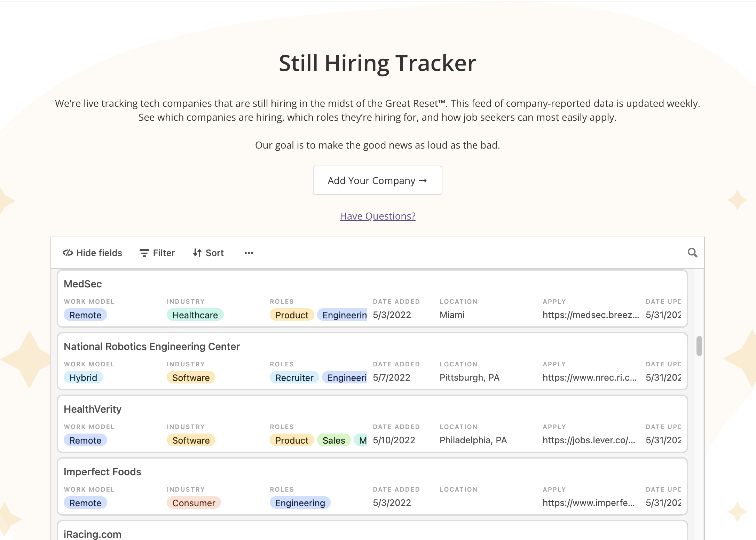
Task: Click MedSec's Remote work model tag
Action: pyautogui.click(x=85, y=315)
